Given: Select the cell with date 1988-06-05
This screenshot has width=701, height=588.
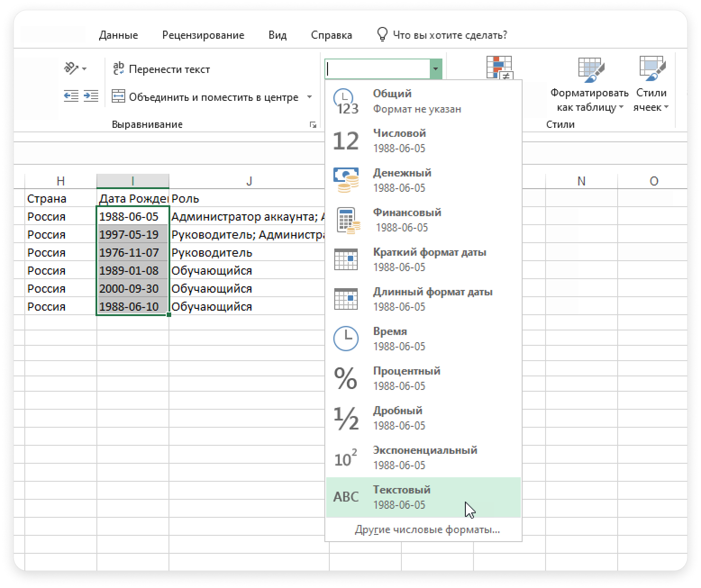Looking at the screenshot, I should (133, 216).
